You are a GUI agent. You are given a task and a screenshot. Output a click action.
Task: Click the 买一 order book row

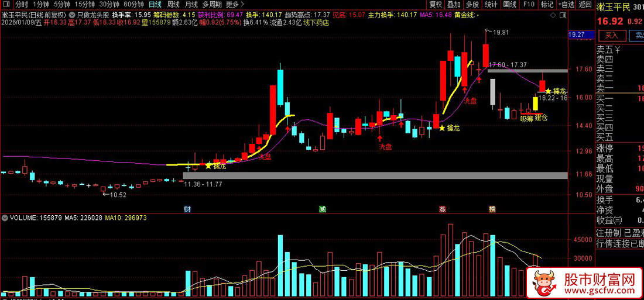pyautogui.click(x=620, y=99)
